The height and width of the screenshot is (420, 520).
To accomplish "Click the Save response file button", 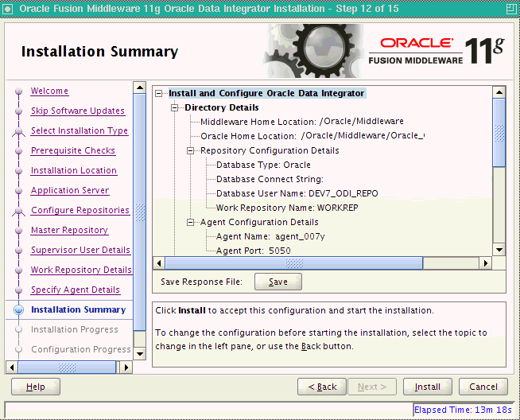I will 278,282.
